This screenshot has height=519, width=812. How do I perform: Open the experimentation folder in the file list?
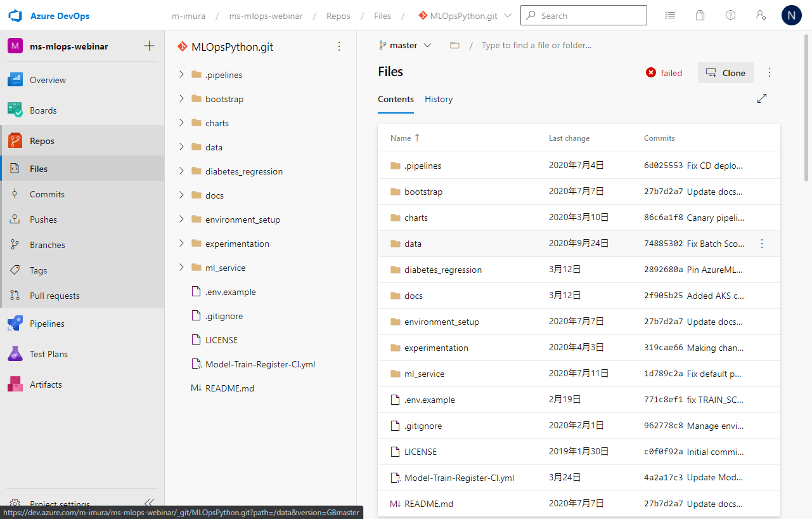pos(436,348)
